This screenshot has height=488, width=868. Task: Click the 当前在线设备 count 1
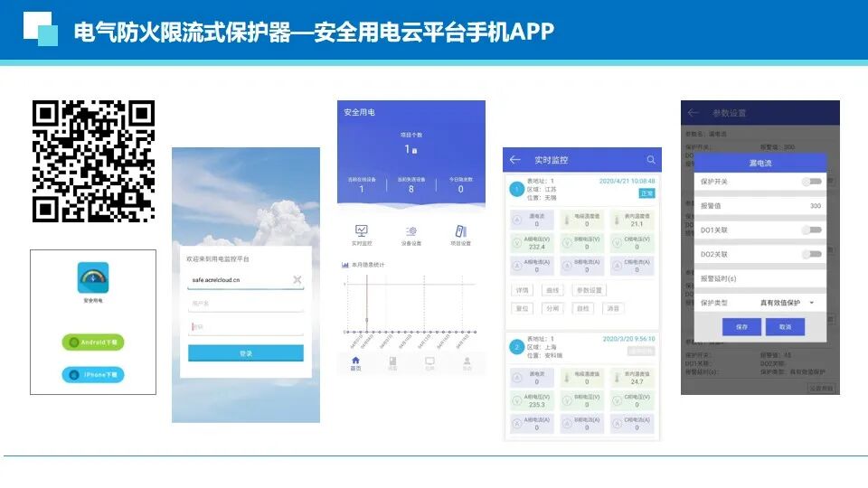[x=362, y=189]
